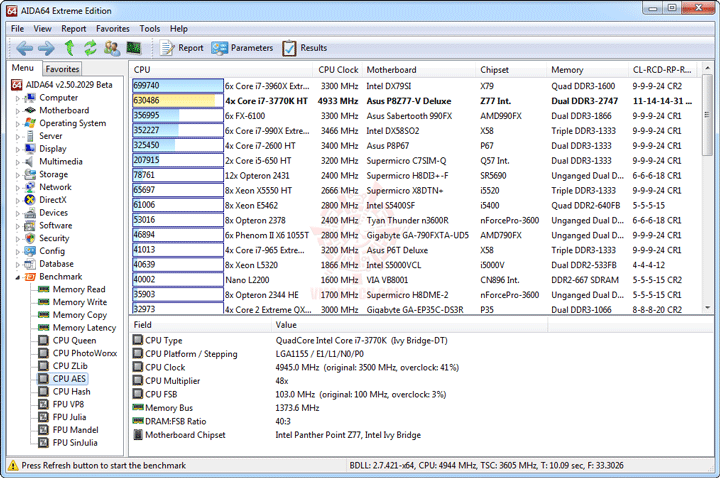Select the FPU Julia benchmark icon
Screen dimensions: 720x478
44,417
